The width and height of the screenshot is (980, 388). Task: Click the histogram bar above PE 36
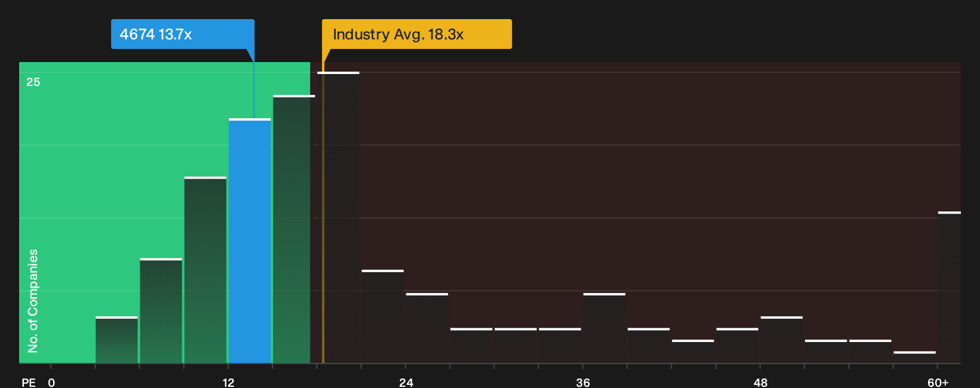pos(604,328)
